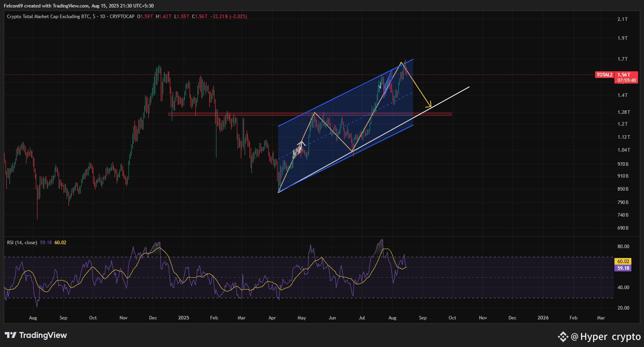The width and height of the screenshot is (644, 347).
Task: Click the red horizontal resistance zone box
Action: coord(310,115)
